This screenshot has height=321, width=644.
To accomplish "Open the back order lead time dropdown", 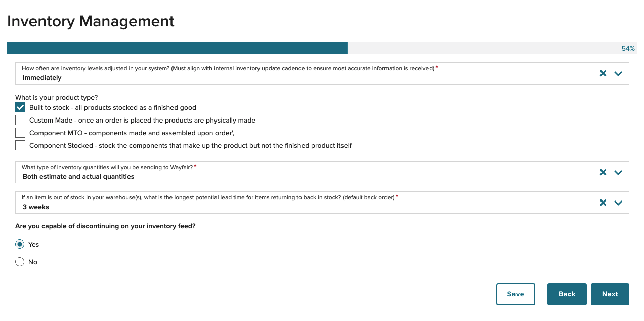I will [x=618, y=203].
